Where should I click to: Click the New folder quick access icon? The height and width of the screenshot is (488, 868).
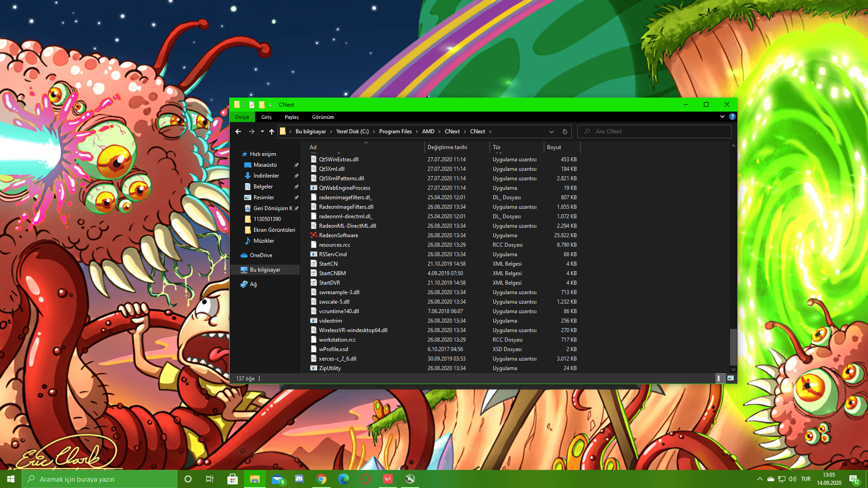[262, 105]
